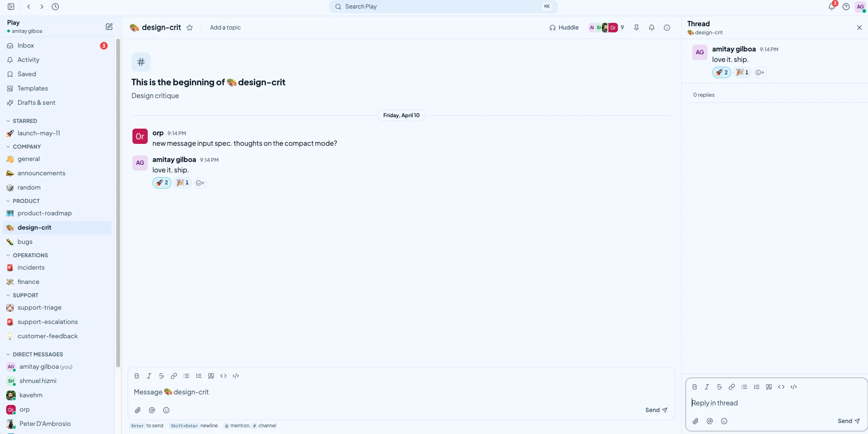This screenshot has width=868, height=434.
Task: Open Saved items
Action: [57, 74]
